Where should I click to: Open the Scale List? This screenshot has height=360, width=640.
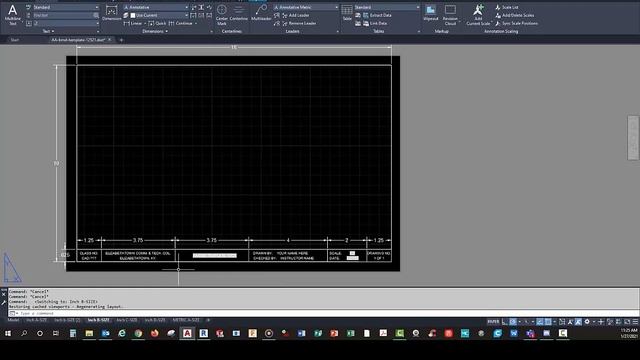[x=507, y=7]
